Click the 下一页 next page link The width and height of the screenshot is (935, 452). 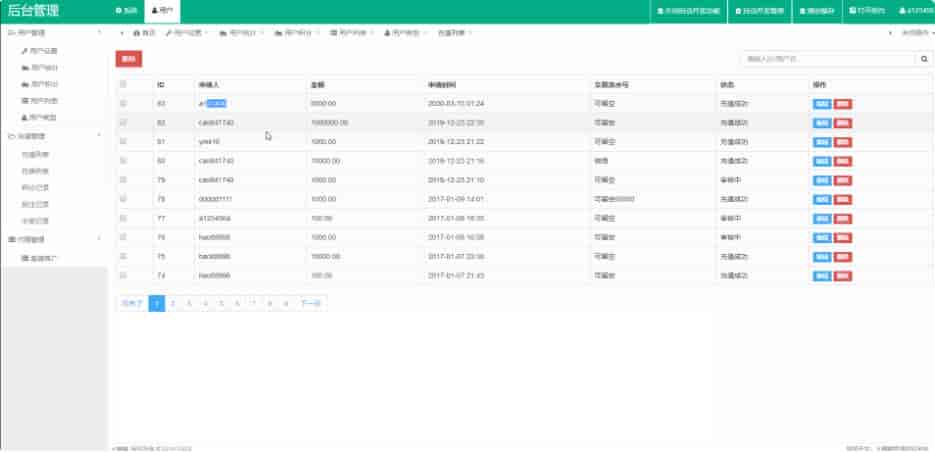click(310, 302)
